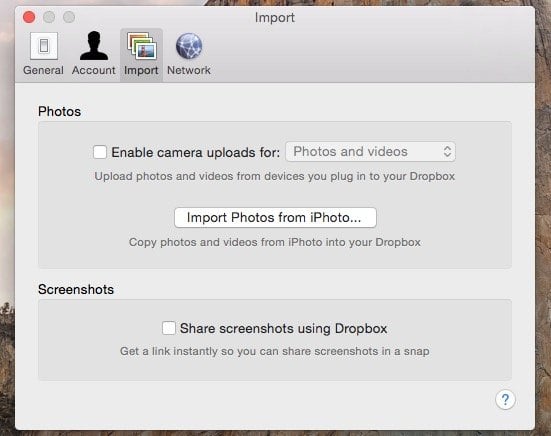The width and height of the screenshot is (551, 436).
Task: Click the Import tab label text
Action: (141, 70)
